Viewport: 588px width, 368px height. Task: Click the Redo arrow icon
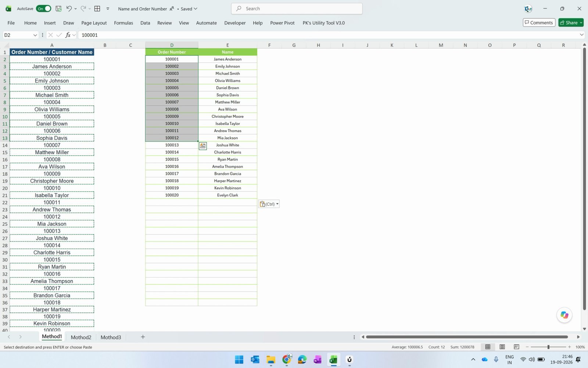(83, 8)
